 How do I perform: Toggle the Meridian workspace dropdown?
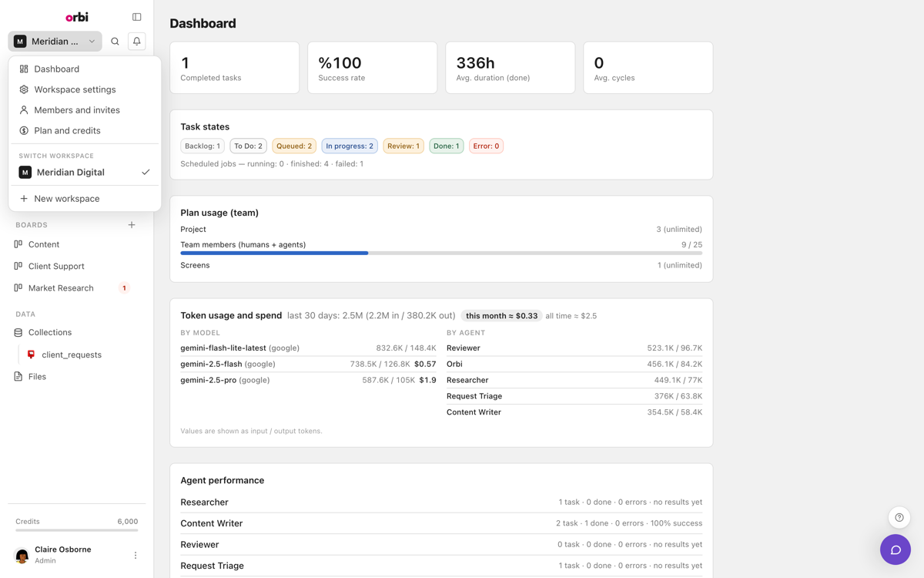click(55, 42)
